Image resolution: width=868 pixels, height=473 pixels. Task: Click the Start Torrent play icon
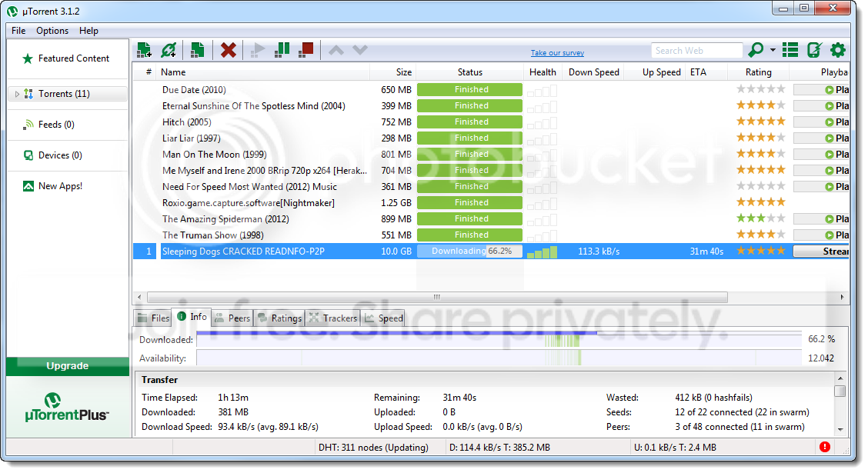[x=258, y=50]
